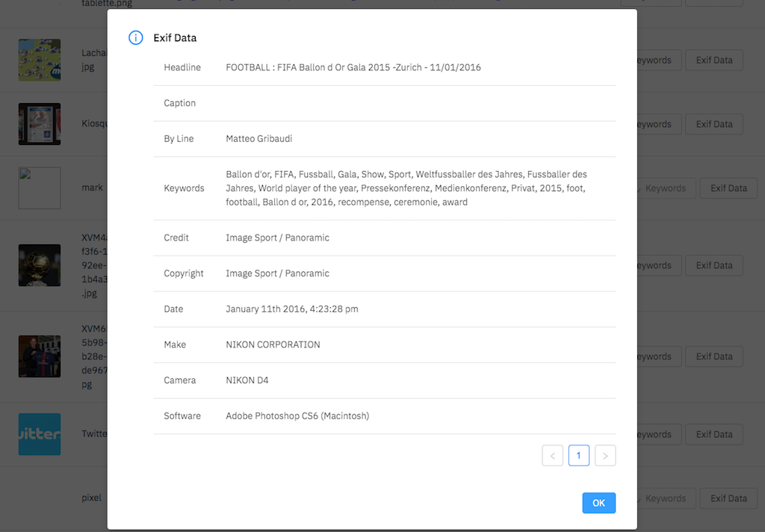Open the golden ball trophy thumbnail
The height and width of the screenshot is (532, 765).
40,265
